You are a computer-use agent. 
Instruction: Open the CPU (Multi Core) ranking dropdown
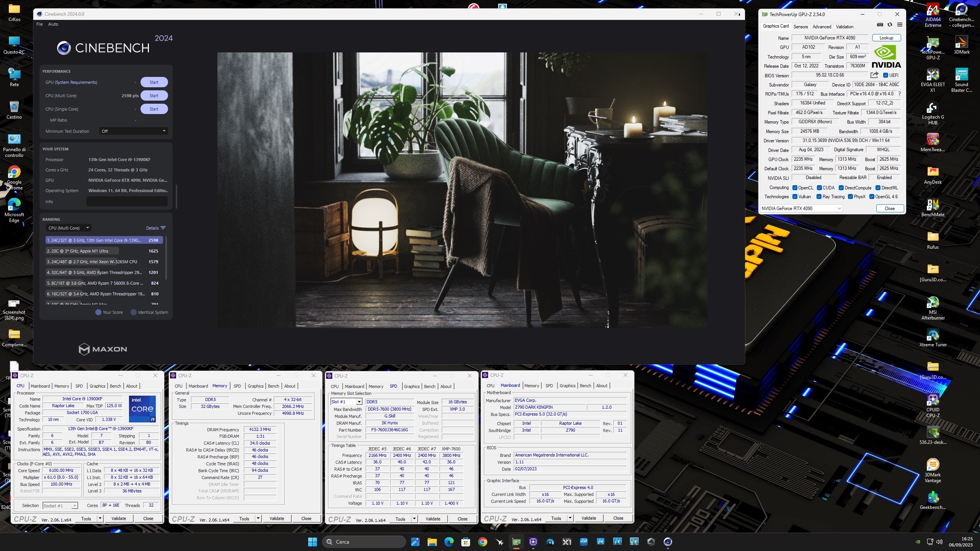click(x=68, y=228)
